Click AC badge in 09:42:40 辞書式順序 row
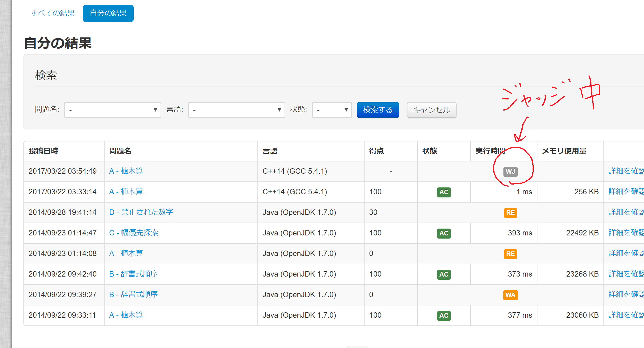 444,274
